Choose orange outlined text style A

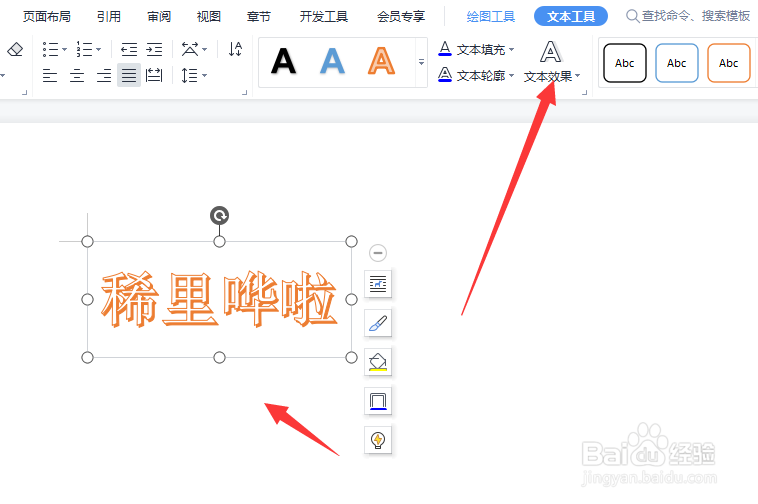pyautogui.click(x=381, y=62)
